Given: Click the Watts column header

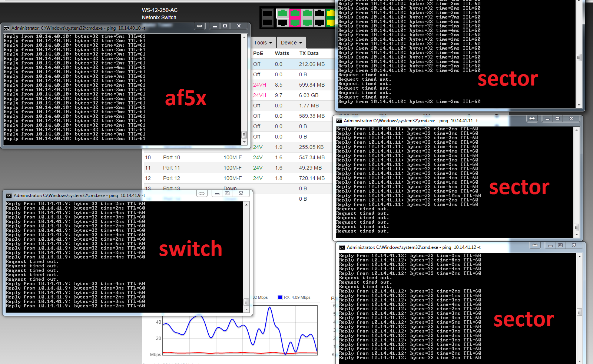Looking at the screenshot, I should click(x=282, y=53).
